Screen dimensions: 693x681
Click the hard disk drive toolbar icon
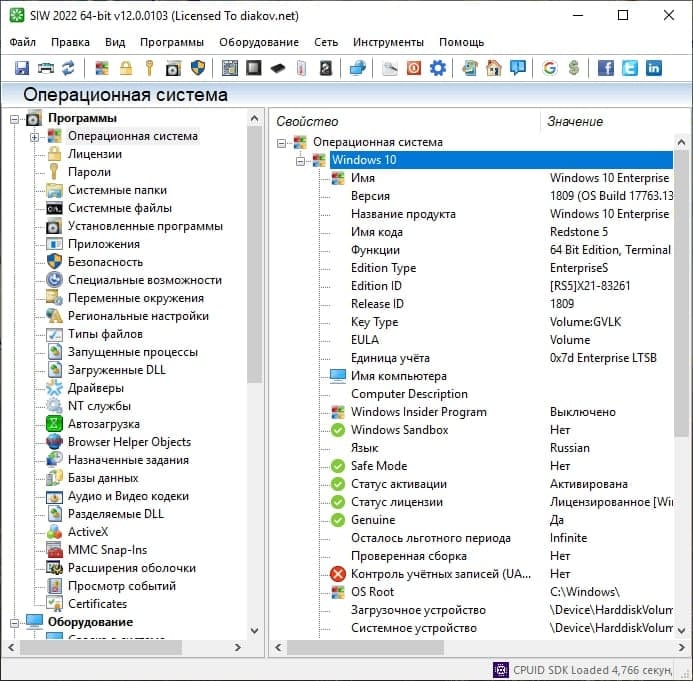[x=326, y=68]
